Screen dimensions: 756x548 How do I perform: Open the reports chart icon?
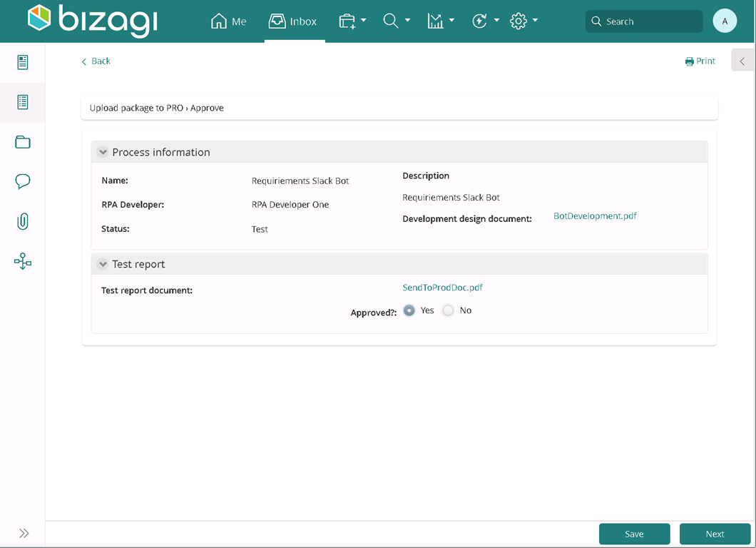pyautogui.click(x=435, y=21)
